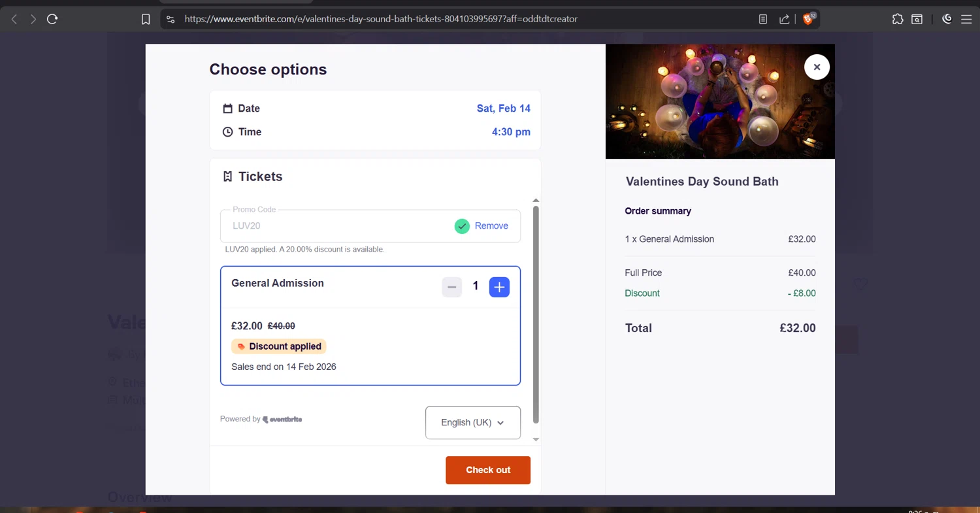This screenshot has width=980, height=513.
Task: Decrease General Admission ticket quantity
Action: pyautogui.click(x=451, y=287)
